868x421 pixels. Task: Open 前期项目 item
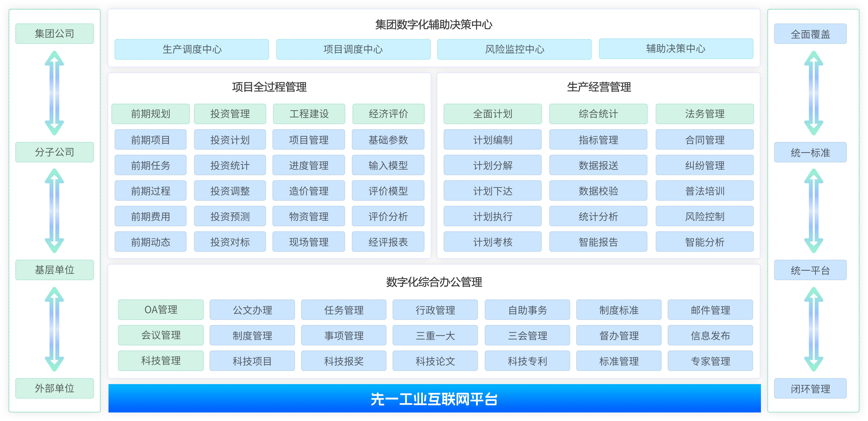(x=151, y=140)
